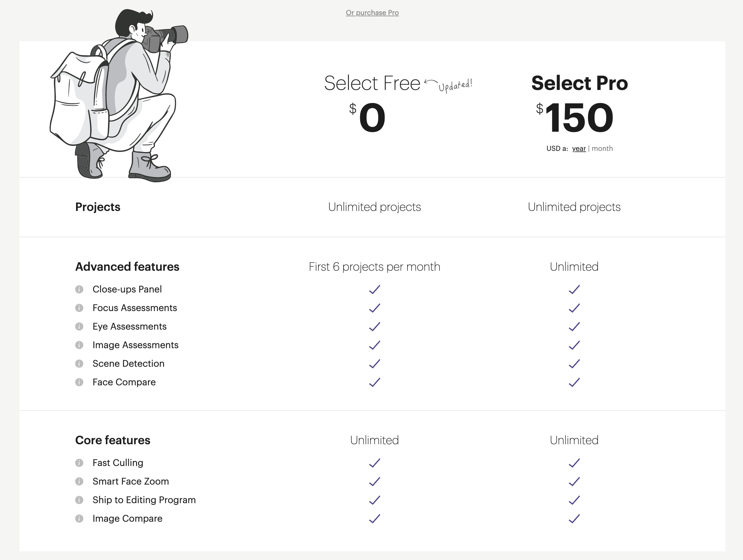Click the info icon beside Close-ups Panel

coord(79,289)
